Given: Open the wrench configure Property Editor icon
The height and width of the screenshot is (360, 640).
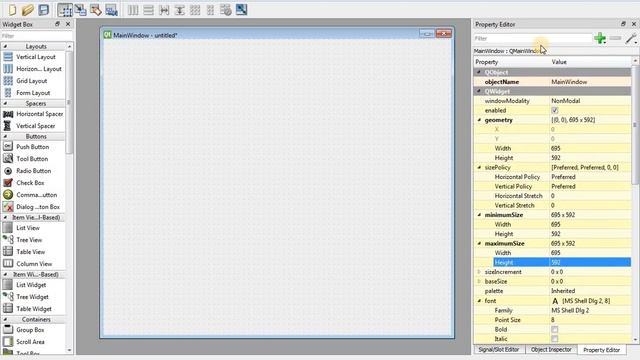Looking at the screenshot, I should point(631,38).
